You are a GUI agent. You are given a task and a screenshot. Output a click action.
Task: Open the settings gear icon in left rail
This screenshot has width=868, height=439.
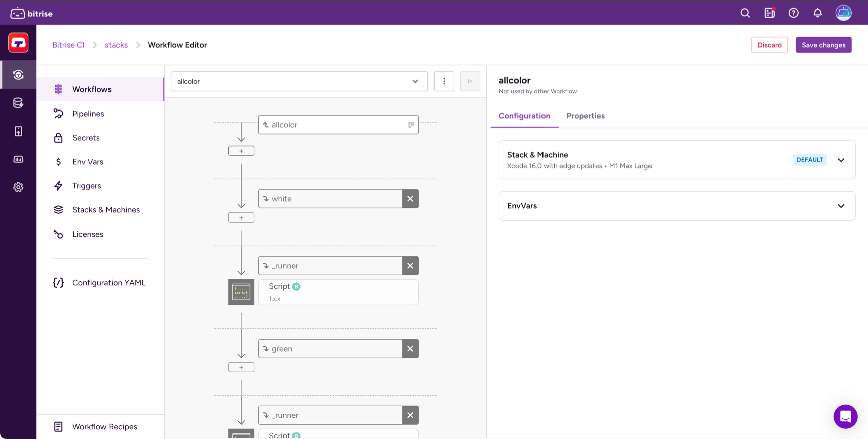tap(18, 187)
